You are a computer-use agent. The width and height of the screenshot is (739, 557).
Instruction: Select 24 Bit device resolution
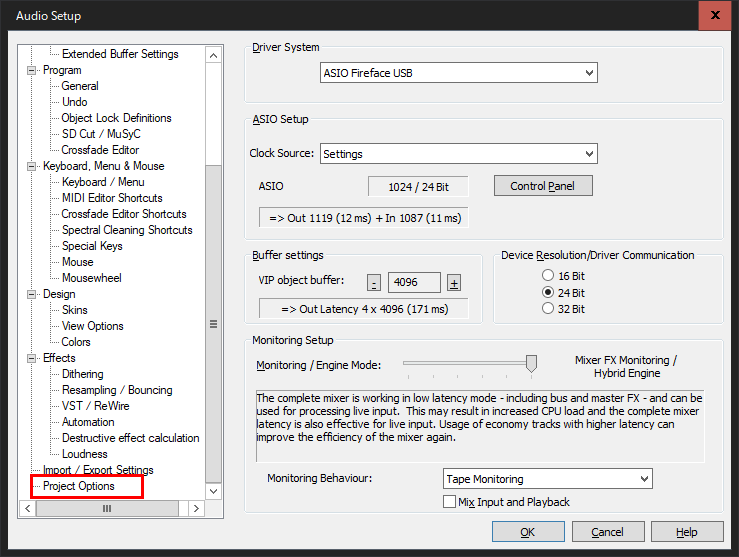547,292
